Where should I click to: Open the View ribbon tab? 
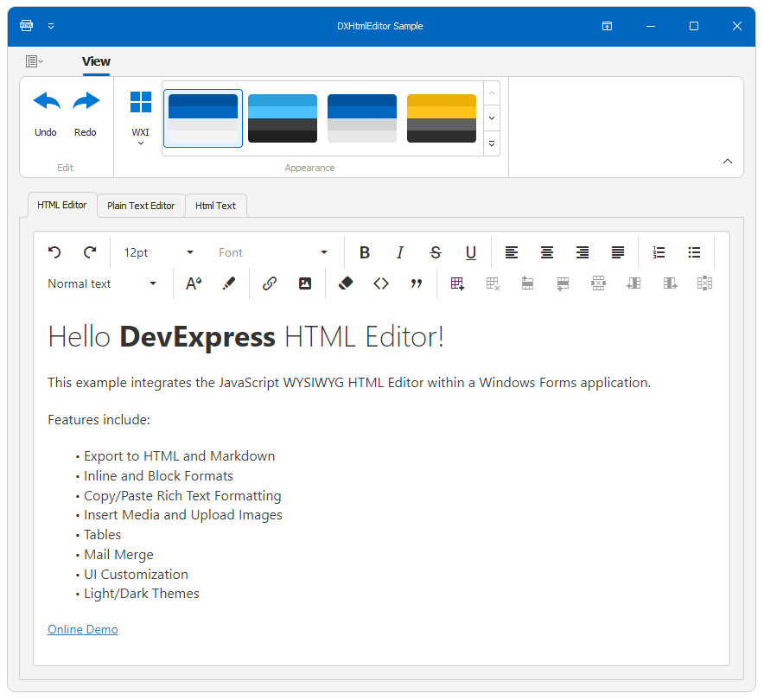tap(96, 61)
